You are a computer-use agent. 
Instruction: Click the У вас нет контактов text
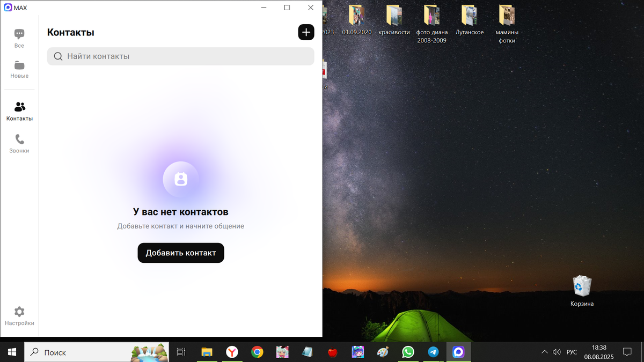pos(181,212)
